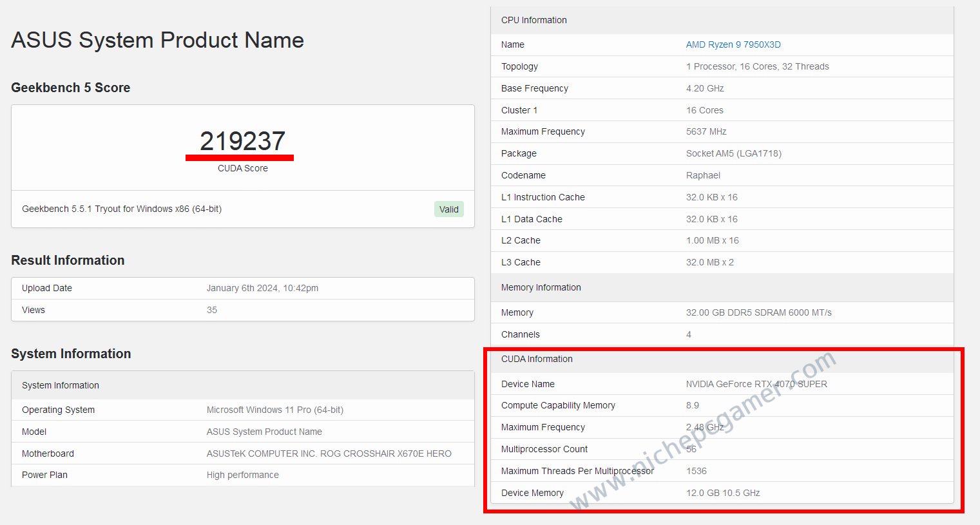
Task: Click the CUDA Information table header
Action: [722, 359]
